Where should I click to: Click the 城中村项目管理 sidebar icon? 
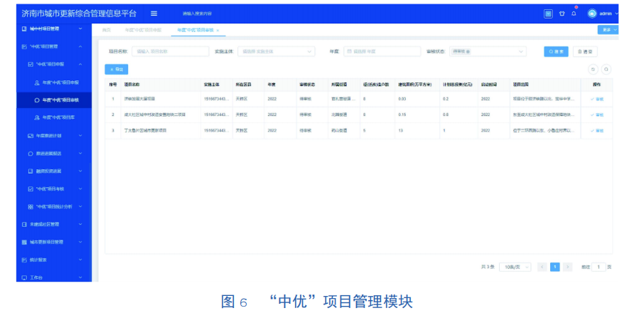coord(24,28)
